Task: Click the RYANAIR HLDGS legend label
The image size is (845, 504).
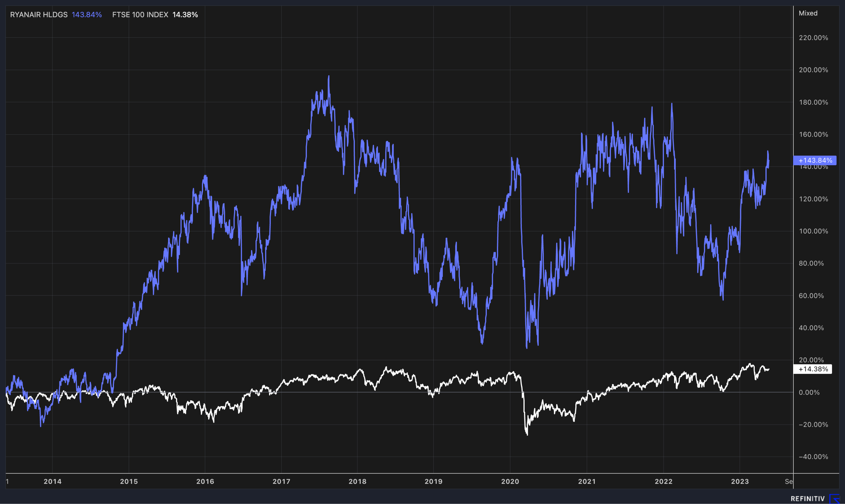Action: click(39, 15)
